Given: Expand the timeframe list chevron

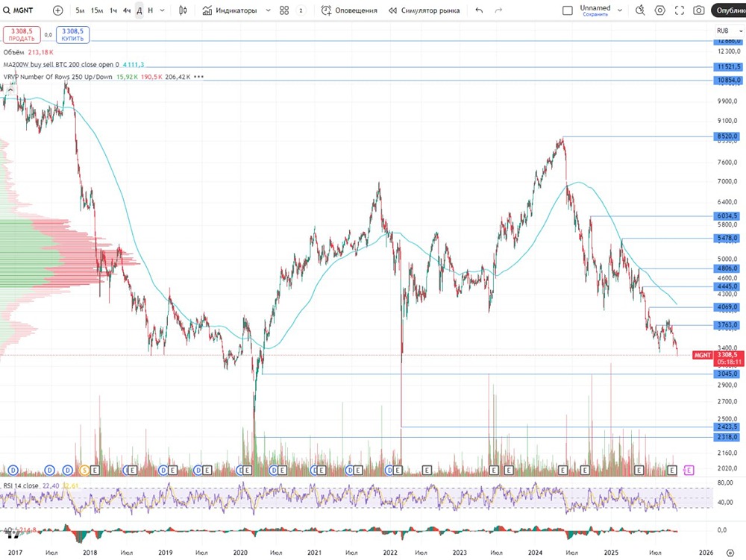Looking at the screenshot, I should (x=162, y=10).
